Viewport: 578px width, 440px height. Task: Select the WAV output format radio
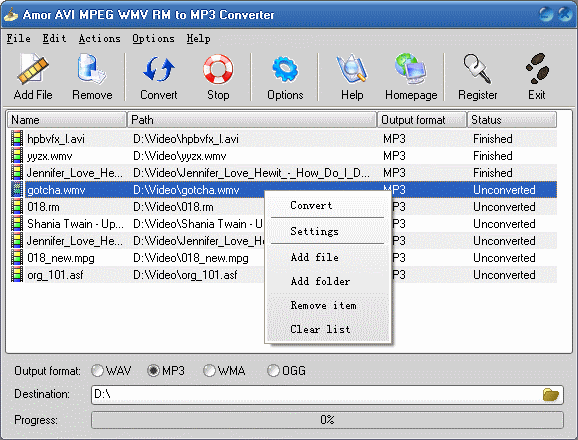click(x=97, y=370)
